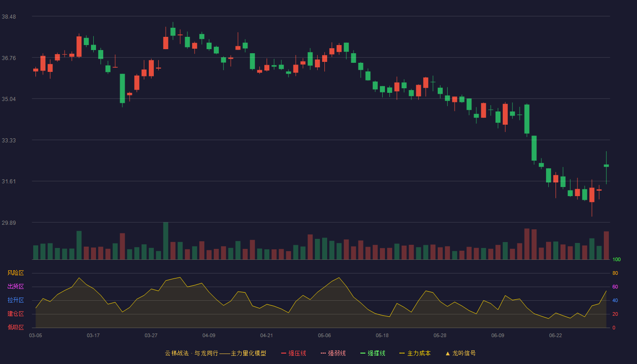Click the 拉升区 zone label
This screenshot has height=364, width=637.
pyautogui.click(x=15, y=300)
